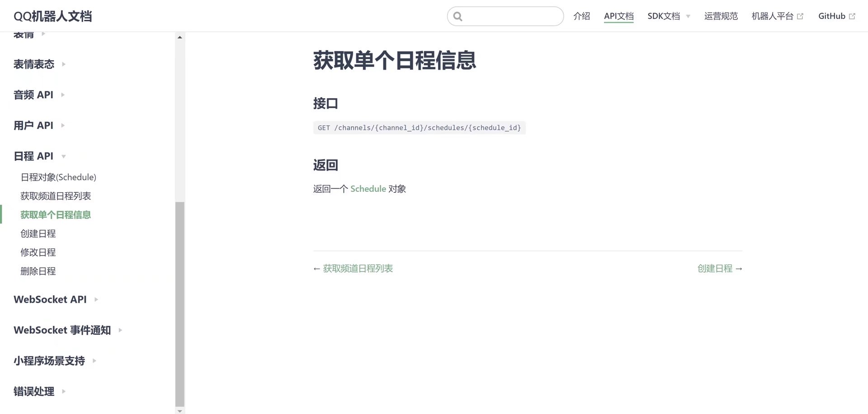Go to 运营规范 page
Screen dimensions: 868x414
coord(721,16)
